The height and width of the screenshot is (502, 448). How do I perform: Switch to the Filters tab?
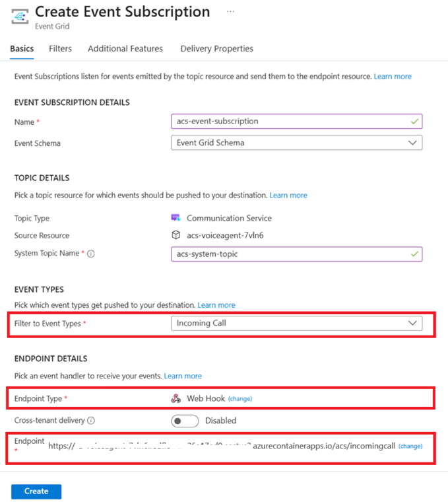click(x=60, y=49)
